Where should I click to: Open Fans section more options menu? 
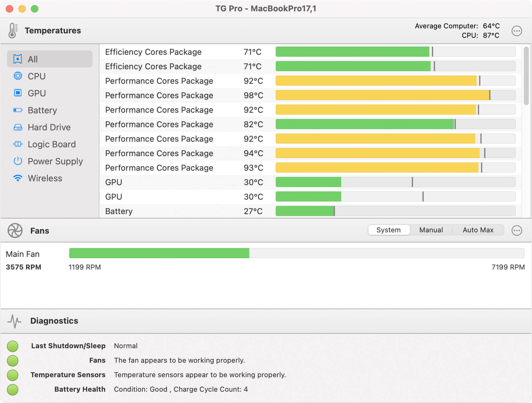click(517, 230)
